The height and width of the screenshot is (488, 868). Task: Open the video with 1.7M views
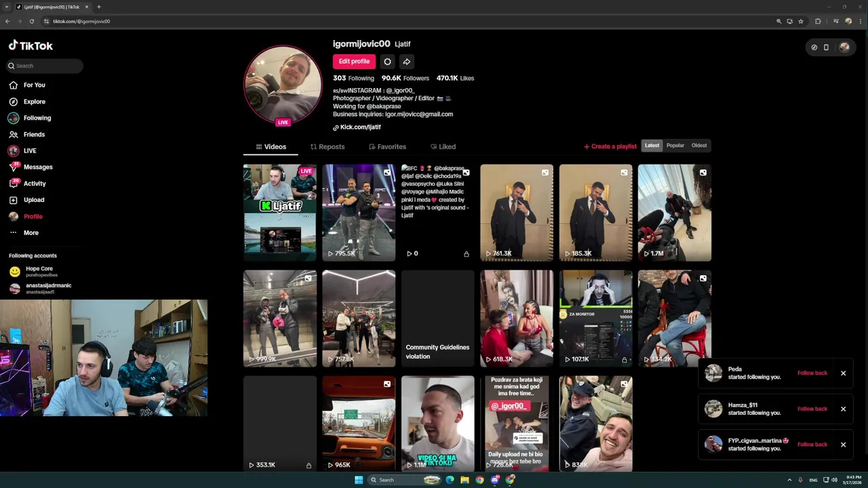tap(675, 213)
